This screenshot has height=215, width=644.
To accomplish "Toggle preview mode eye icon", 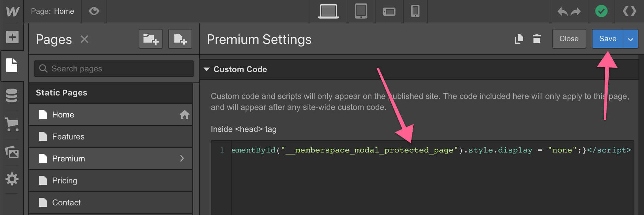I will click(x=94, y=11).
